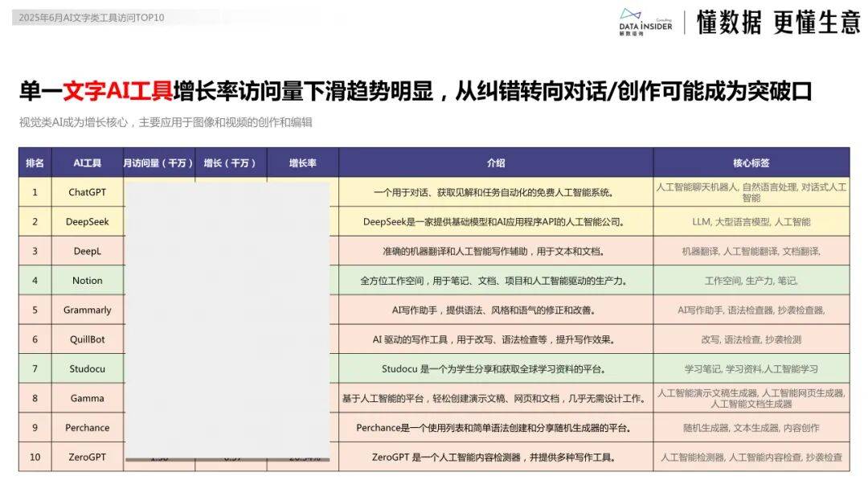The height and width of the screenshot is (489, 868).
Task: Select the Grammarly tool name cell
Action: (88, 310)
